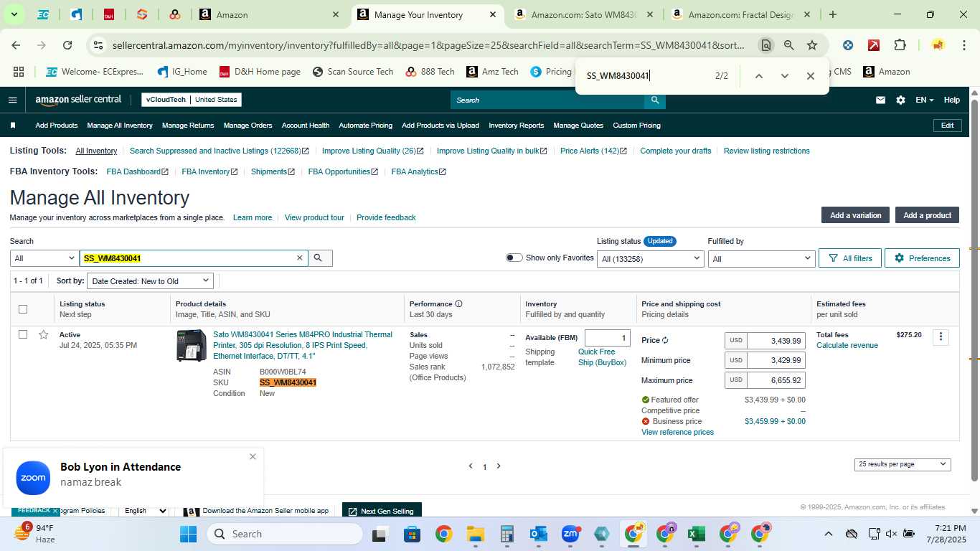Image resolution: width=980 pixels, height=551 pixels.
Task: Go to the next results page arrow
Action: coord(499,466)
